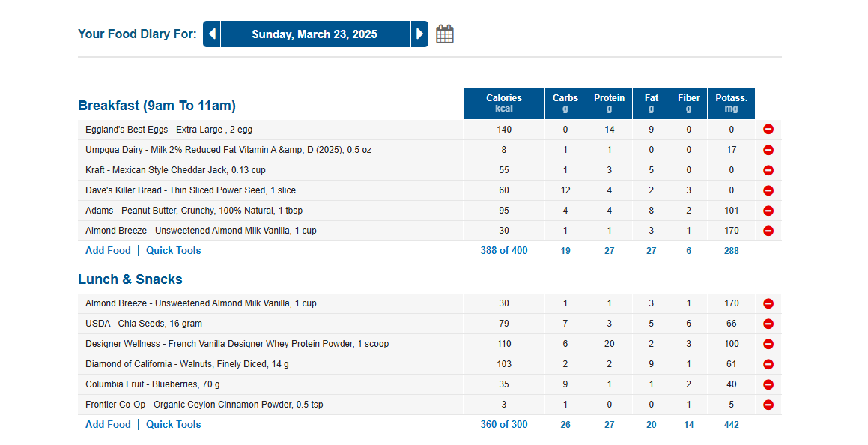The width and height of the screenshot is (868, 445).
Task: Open the calendar date picker icon
Action: click(445, 34)
